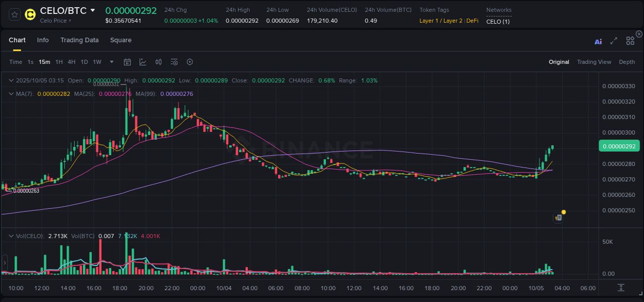The width and height of the screenshot is (644, 302).
Task: Switch to the Trading View chart mode
Action: (594, 62)
